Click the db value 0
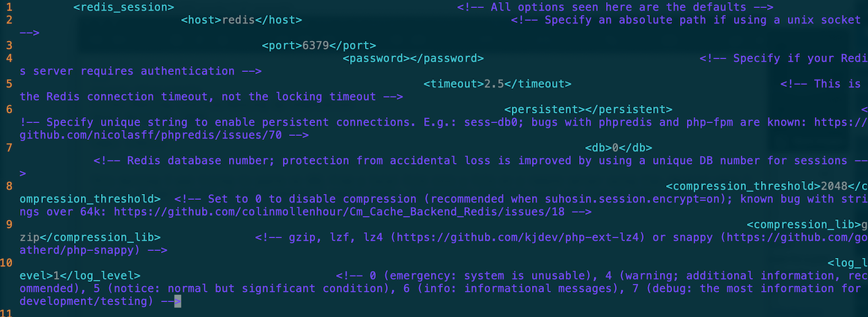Viewport: 868px width, 317px height. pos(615,148)
